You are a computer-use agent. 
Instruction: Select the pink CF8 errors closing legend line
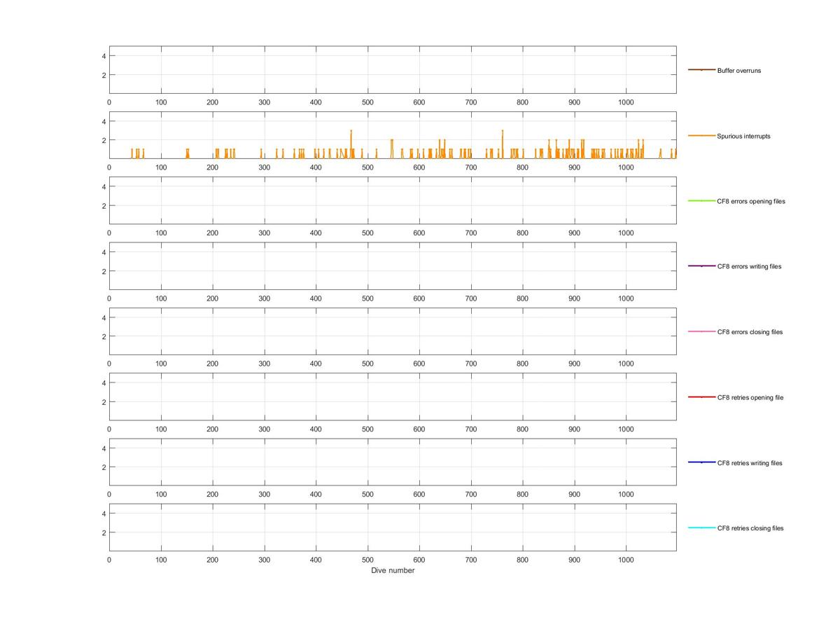tap(701, 331)
